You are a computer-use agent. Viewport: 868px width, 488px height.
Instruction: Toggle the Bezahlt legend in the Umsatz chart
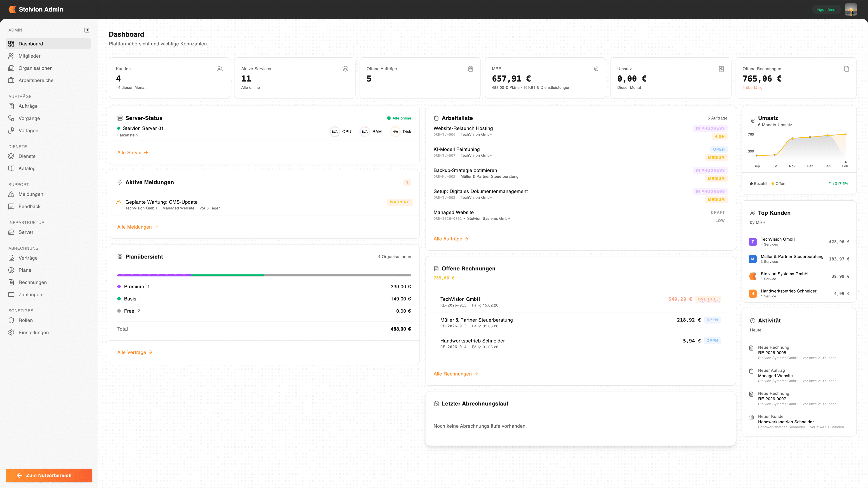click(x=759, y=183)
